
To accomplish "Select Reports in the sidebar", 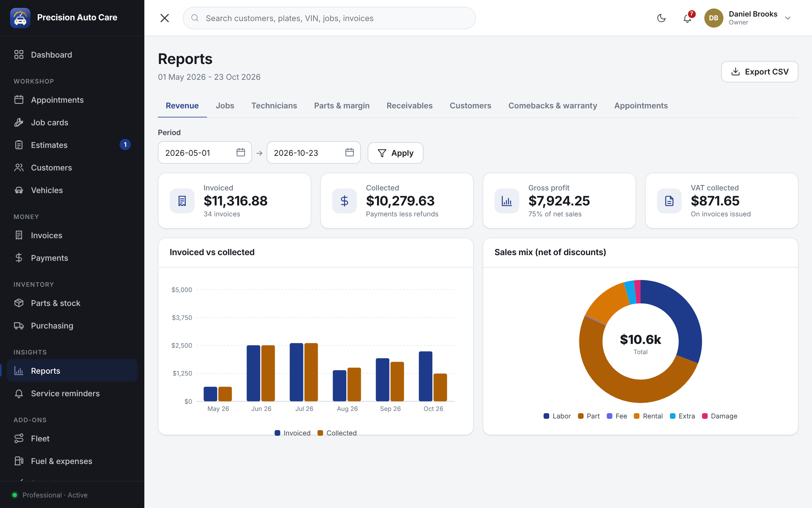I will [x=72, y=371].
